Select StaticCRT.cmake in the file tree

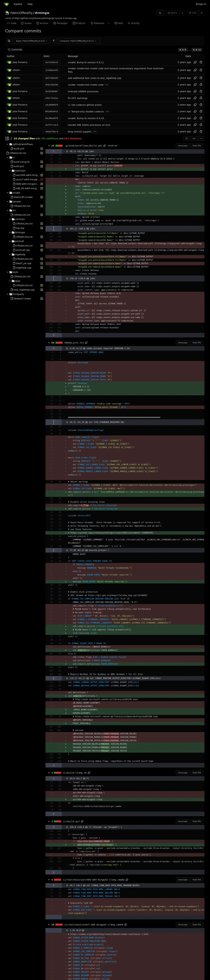(23, 197)
